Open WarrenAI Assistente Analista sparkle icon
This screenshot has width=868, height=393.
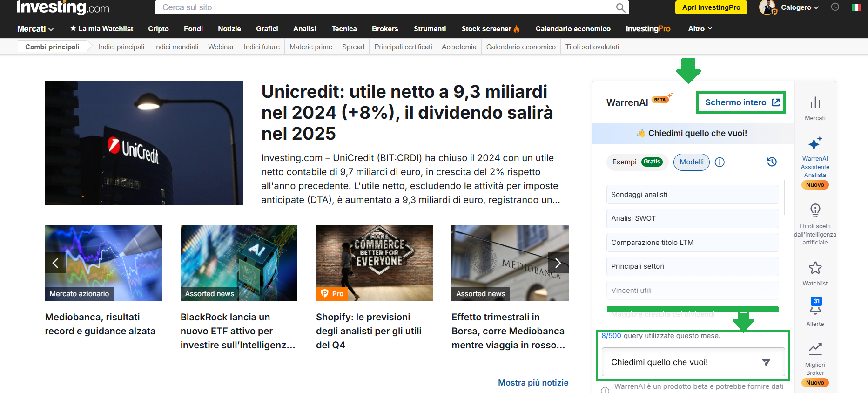click(x=815, y=143)
